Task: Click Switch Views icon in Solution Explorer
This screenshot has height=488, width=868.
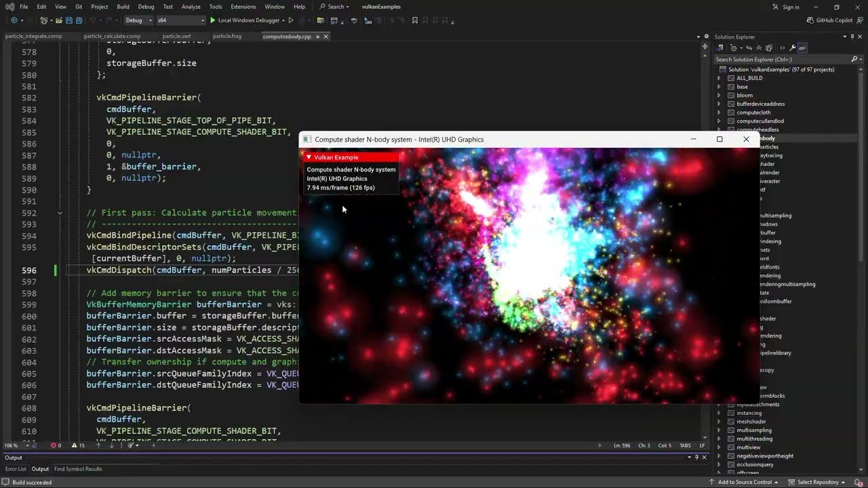Action: coord(720,48)
